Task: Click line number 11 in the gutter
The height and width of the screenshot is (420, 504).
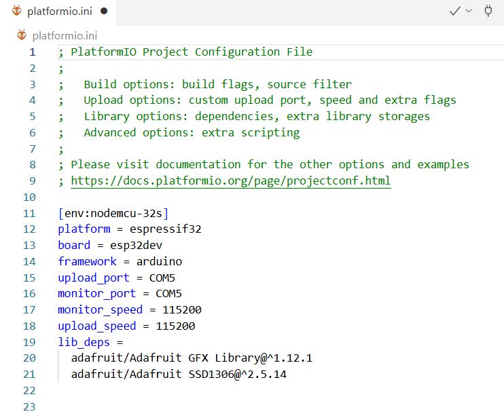Action: click(29, 214)
